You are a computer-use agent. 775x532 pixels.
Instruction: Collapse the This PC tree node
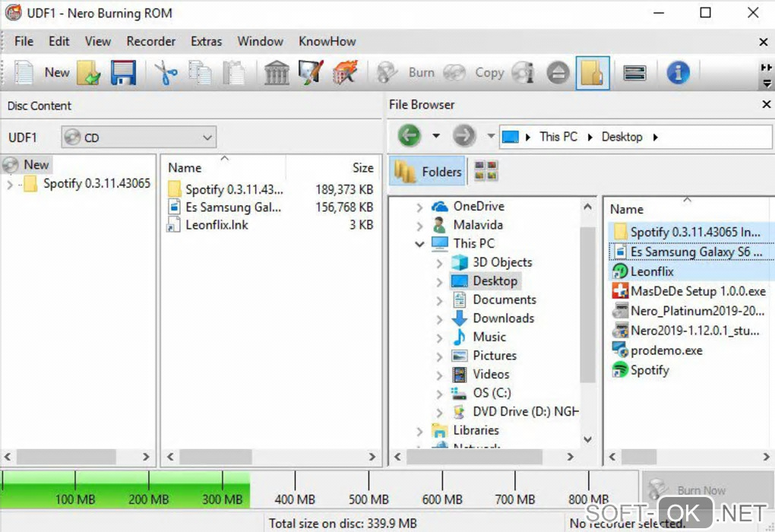(419, 244)
